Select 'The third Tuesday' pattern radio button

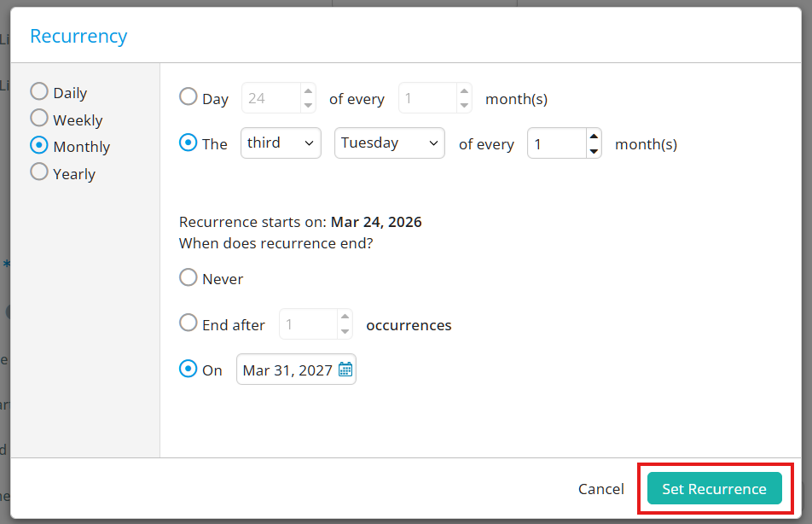188,143
